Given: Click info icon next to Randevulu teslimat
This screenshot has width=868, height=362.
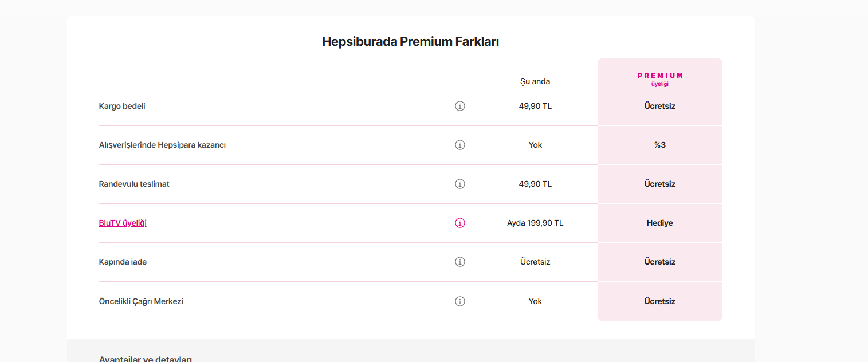Looking at the screenshot, I should [x=459, y=184].
